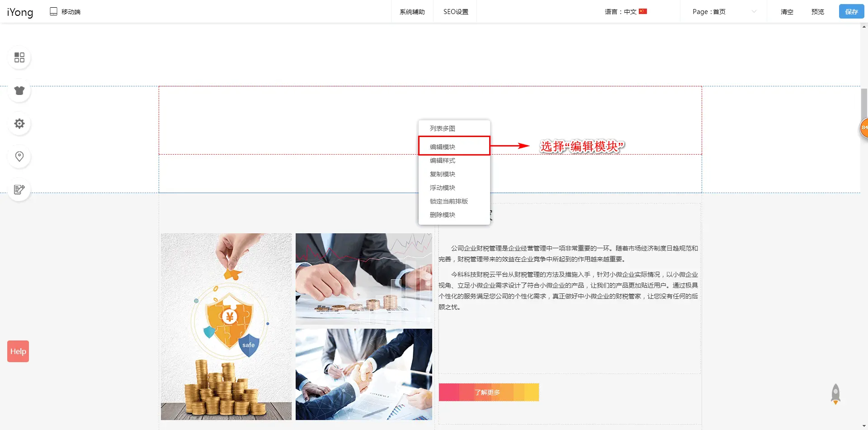Expand the Page 首页 dropdown
Image resolution: width=868 pixels, height=430 pixels.
pos(723,12)
